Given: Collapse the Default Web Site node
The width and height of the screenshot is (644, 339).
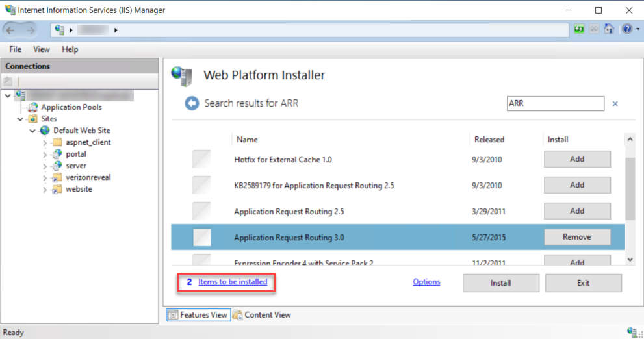Looking at the screenshot, I should click(x=32, y=131).
